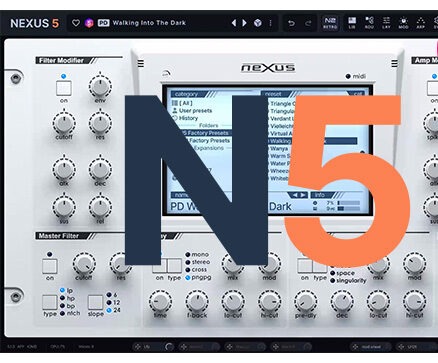The width and height of the screenshot is (438, 363).
Task: Click the Filter Modifier dec knob
Action: point(100,169)
